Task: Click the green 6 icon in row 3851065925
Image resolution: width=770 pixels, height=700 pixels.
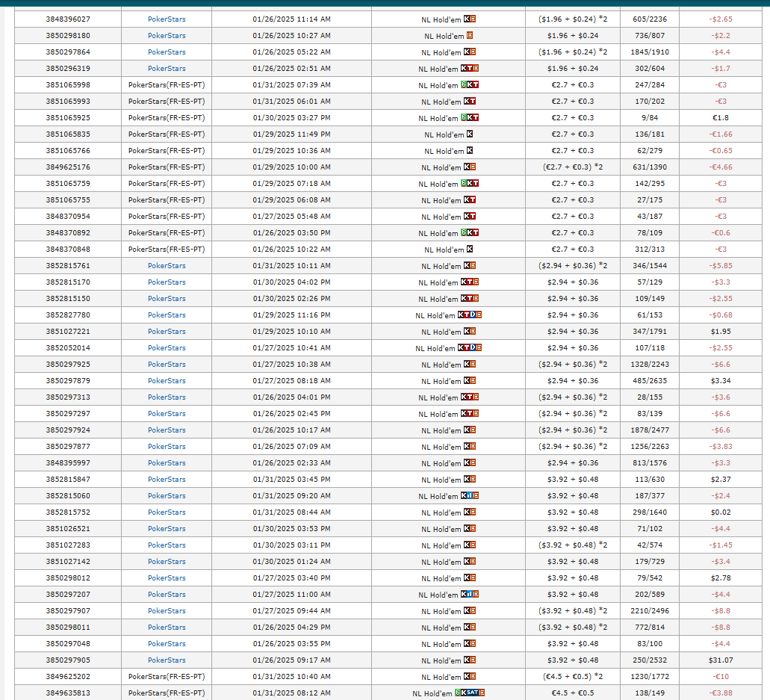Action: pos(464,117)
